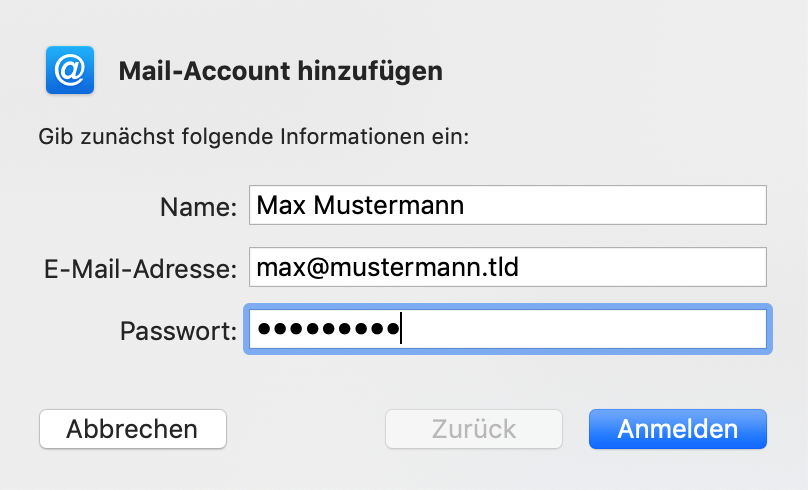The height and width of the screenshot is (490, 808).
Task: Click the 'max@mustermann.tld' address text
Action: coord(388,267)
